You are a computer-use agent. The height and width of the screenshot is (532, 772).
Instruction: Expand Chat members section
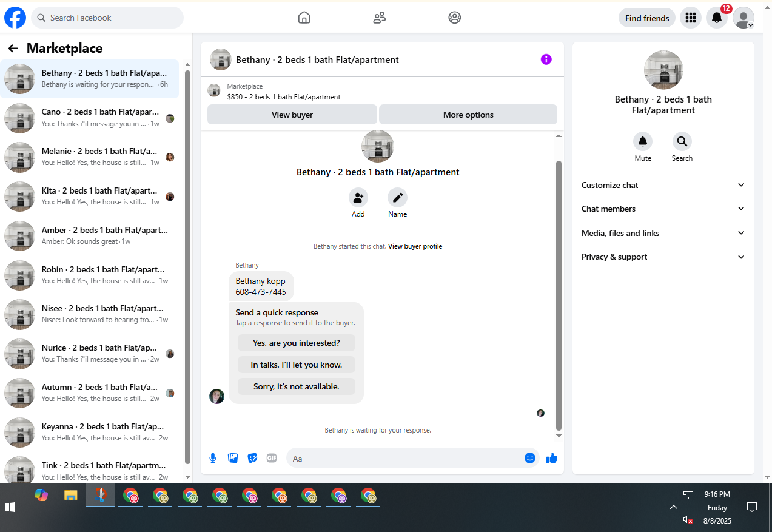663,209
